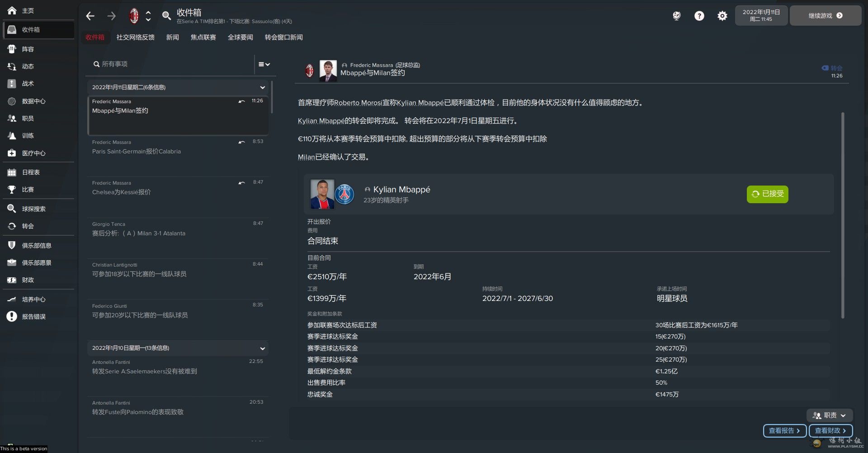Open message Paris Saint-Germain报价Calabria
This screenshot has height=453, width=868.
pyautogui.click(x=178, y=156)
